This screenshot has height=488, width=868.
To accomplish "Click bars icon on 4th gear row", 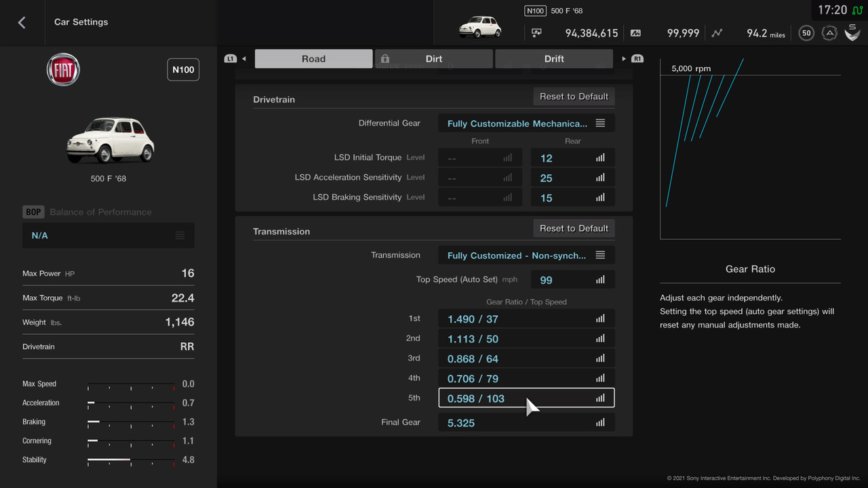I will point(600,378).
